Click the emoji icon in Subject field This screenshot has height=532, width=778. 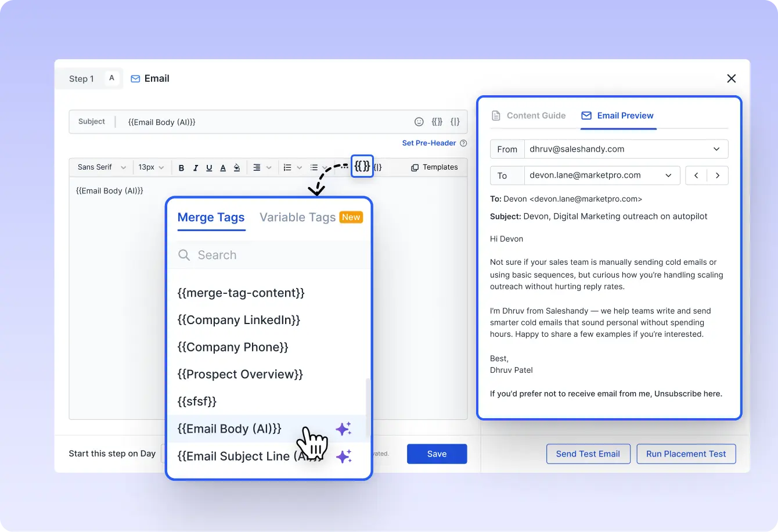click(x=419, y=122)
